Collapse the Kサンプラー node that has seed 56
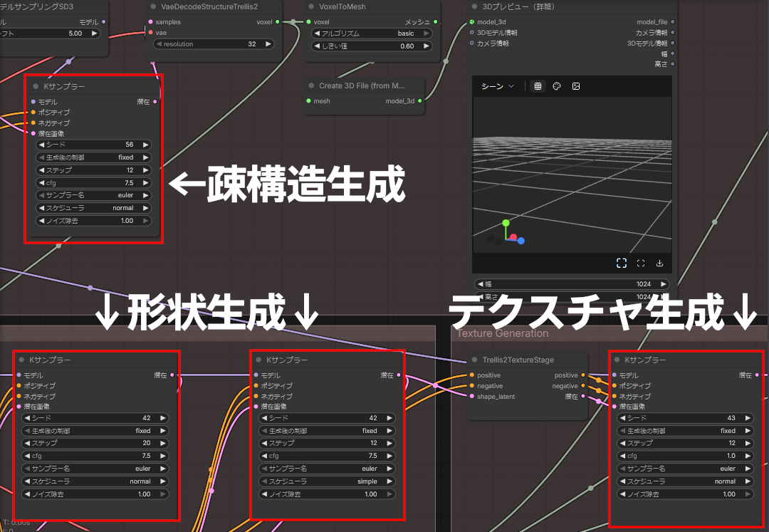Image resolution: width=769 pixels, height=532 pixels. click(x=36, y=86)
